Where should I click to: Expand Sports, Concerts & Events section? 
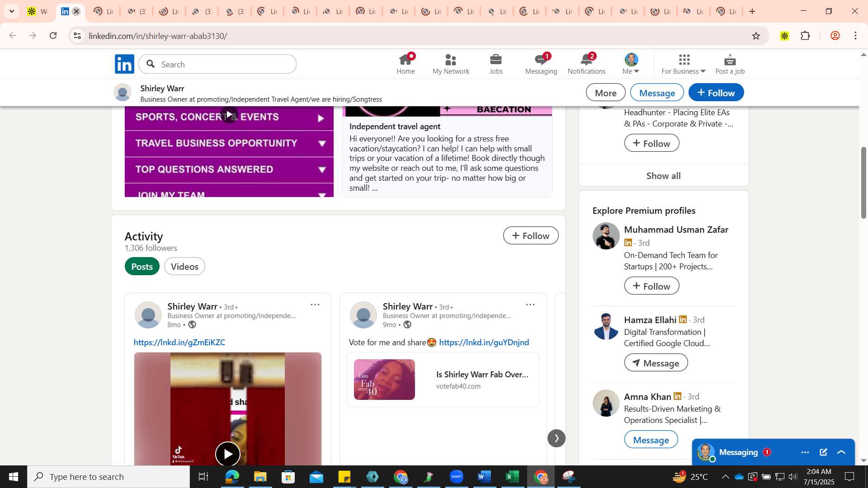[321, 118]
